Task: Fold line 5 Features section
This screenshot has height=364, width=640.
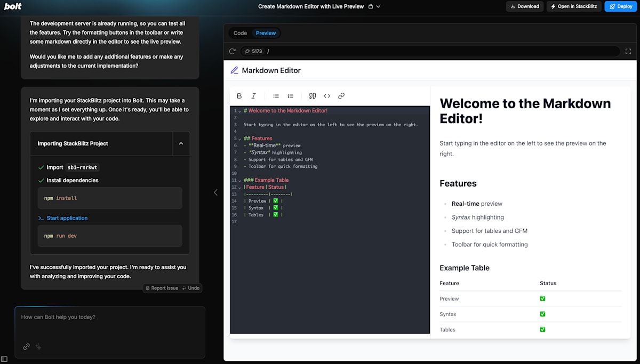Action: point(239,139)
